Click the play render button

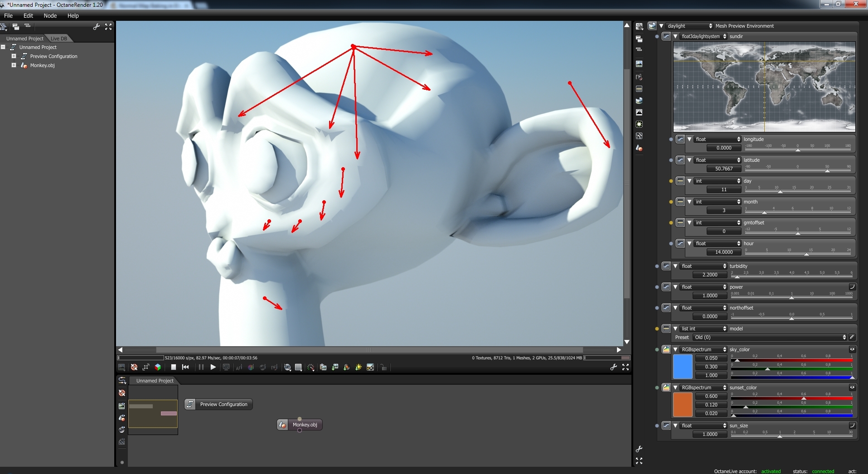pyautogui.click(x=213, y=368)
